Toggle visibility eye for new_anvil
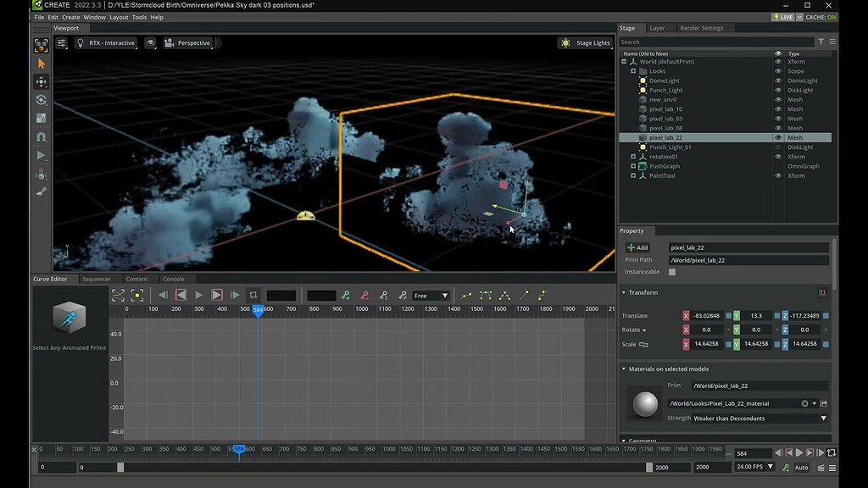 pos(778,100)
